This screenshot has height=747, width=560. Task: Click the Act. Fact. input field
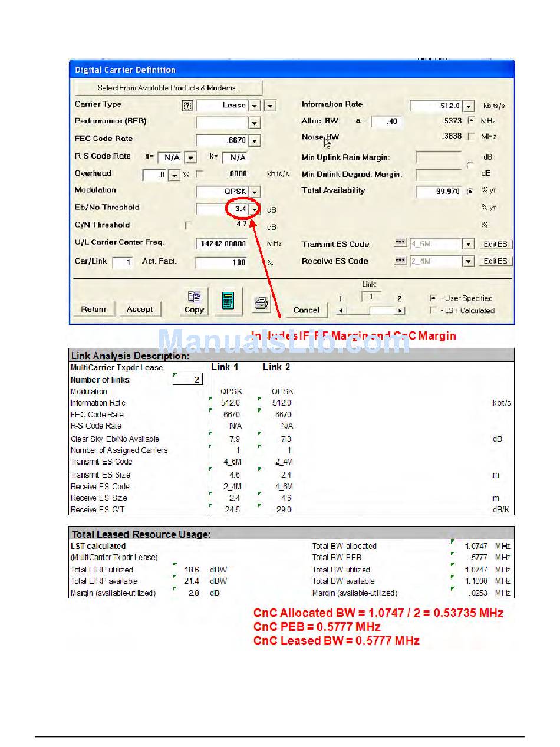click(222, 262)
